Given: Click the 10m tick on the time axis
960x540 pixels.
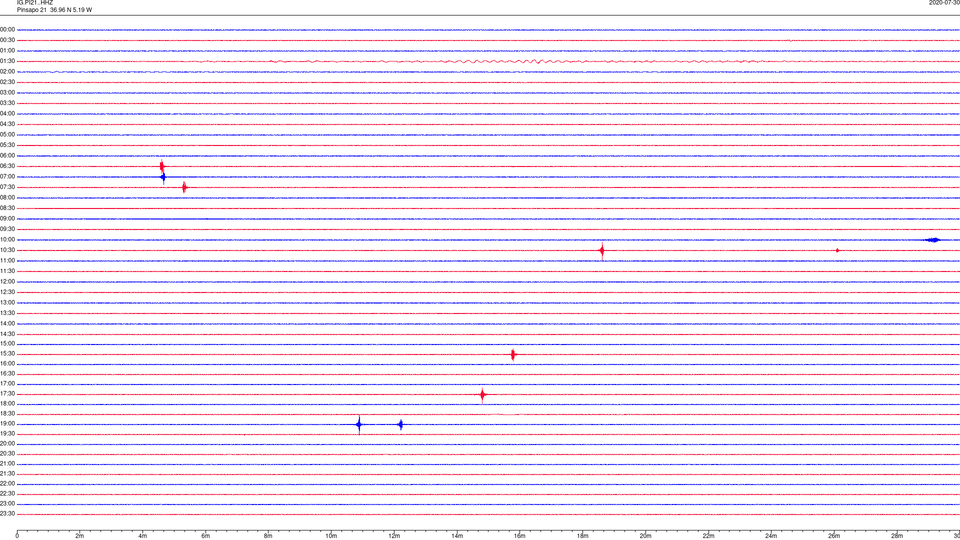Looking at the screenshot, I should [x=331, y=536].
